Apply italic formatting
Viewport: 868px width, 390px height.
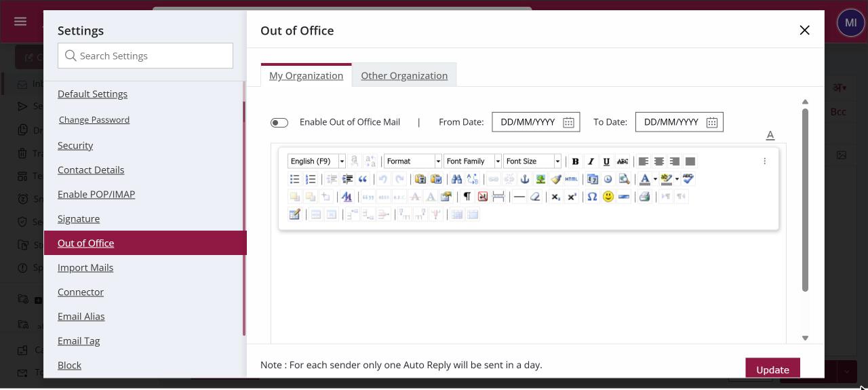591,161
